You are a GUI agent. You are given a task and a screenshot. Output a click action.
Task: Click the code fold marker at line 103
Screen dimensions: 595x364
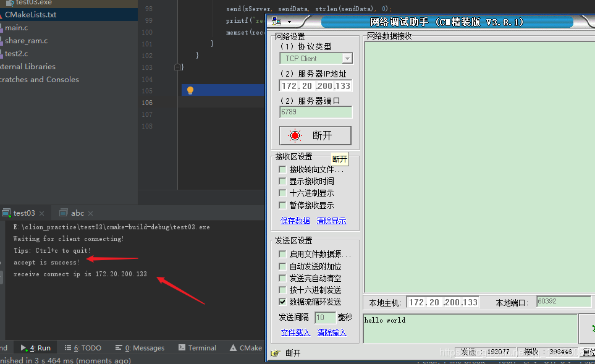pos(177,67)
